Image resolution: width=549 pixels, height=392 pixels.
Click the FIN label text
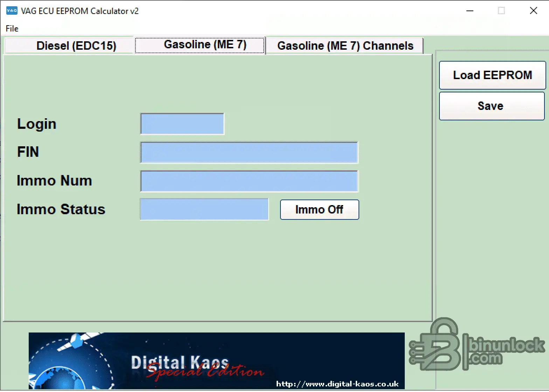[x=28, y=152]
